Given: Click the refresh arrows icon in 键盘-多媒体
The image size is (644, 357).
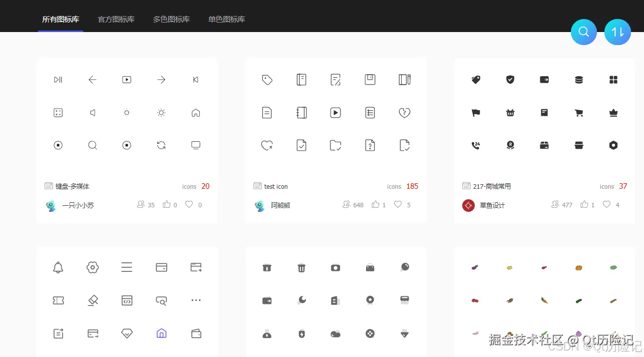Looking at the screenshot, I should (x=161, y=145).
